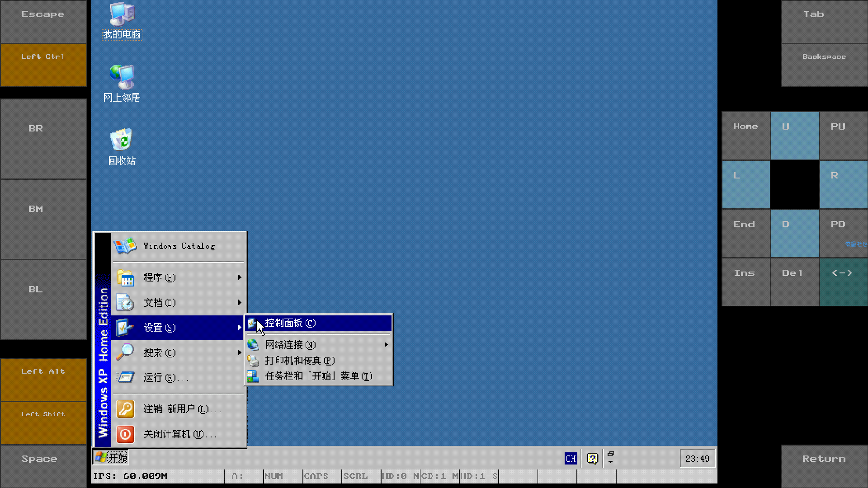Screen dimensions: 868x488
Task: Expand the 网络连接(N) submenu arrow
Action: click(x=386, y=345)
